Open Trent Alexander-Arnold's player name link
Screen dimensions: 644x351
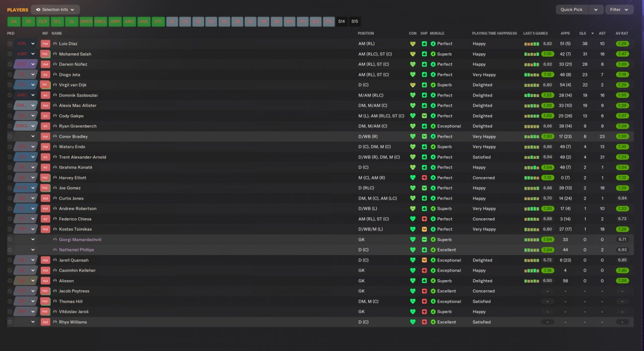pyautogui.click(x=83, y=157)
